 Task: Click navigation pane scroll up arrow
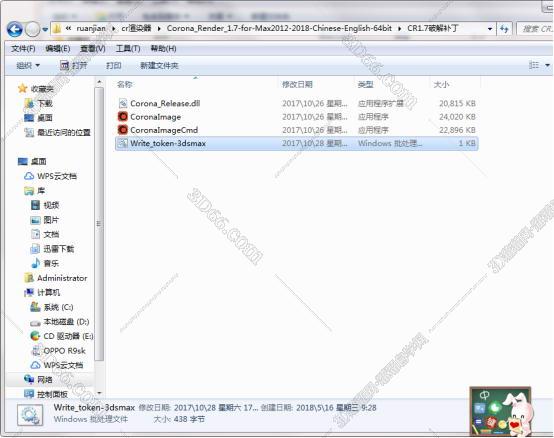click(x=99, y=82)
